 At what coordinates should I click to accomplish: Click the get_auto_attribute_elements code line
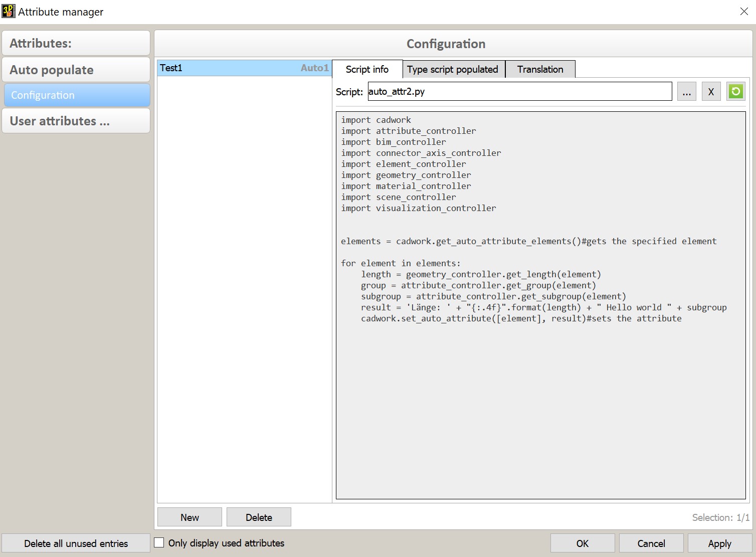tap(529, 241)
